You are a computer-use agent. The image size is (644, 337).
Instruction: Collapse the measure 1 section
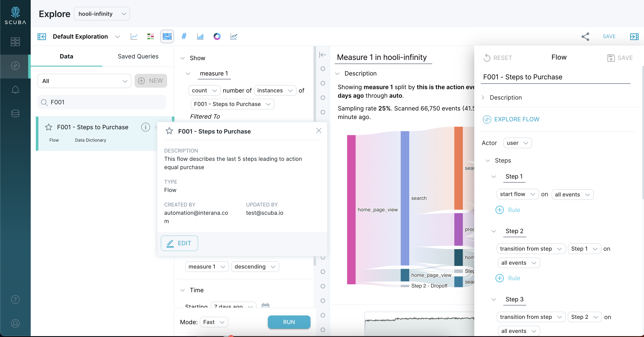188,74
